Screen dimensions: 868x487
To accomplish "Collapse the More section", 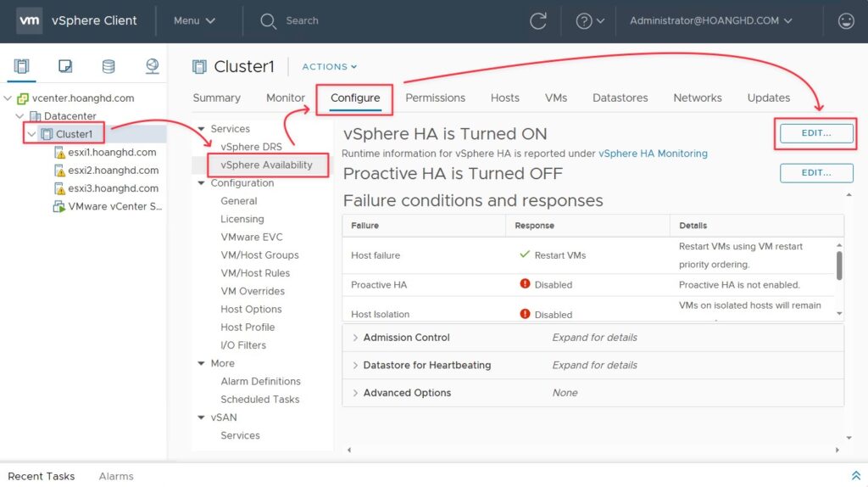I will point(202,363).
